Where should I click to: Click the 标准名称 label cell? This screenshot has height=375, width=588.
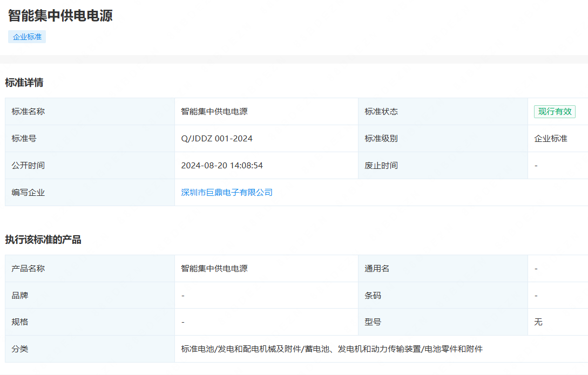pos(90,112)
